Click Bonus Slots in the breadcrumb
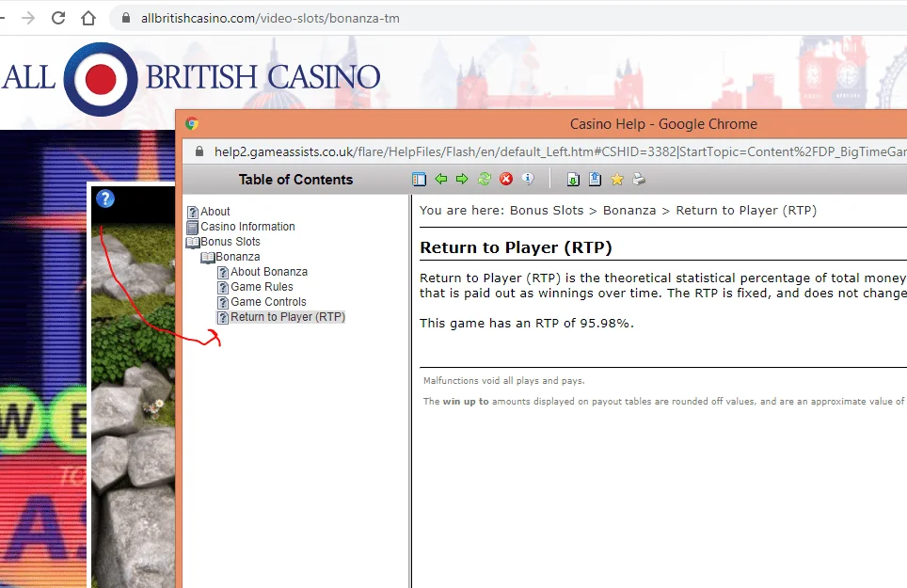Image resolution: width=907 pixels, height=588 pixels. (547, 211)
